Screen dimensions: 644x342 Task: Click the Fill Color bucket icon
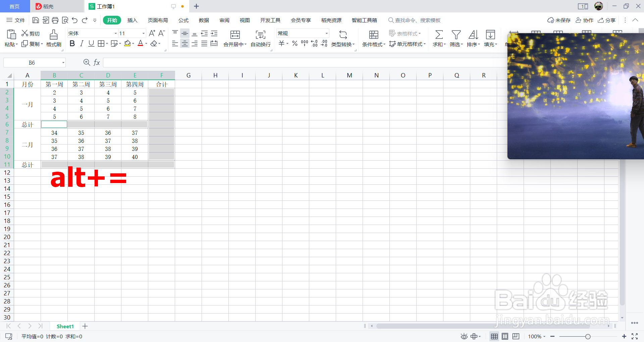pyautogui.click(x=127, y=44)
